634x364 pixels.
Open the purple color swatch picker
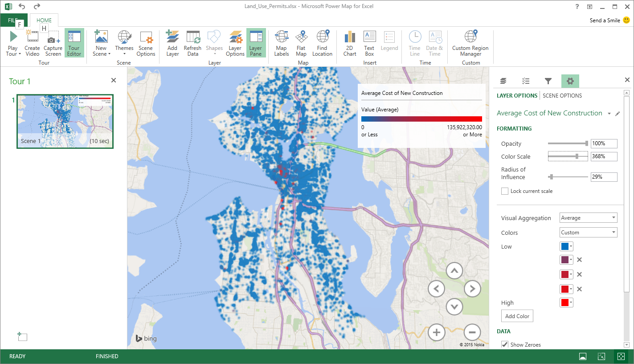pyautogui.click(x=566, y=260)
